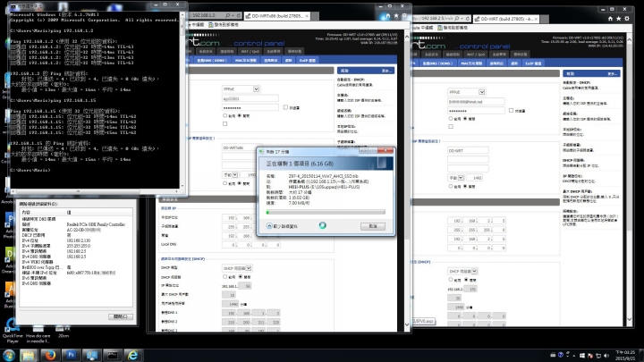
Task: Close the DD-WRTx86 browser tab
Action: tap(307, 16)
